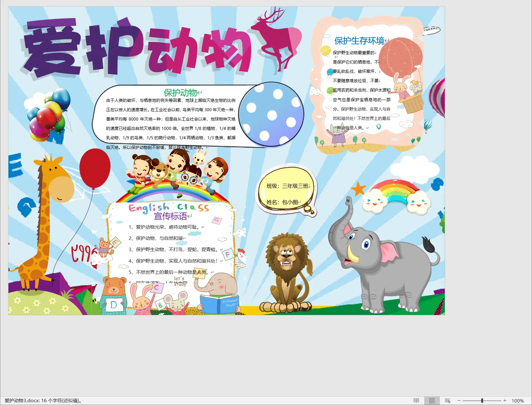
Task: Select the red balloon picture
Action: (x=95, y=169)
